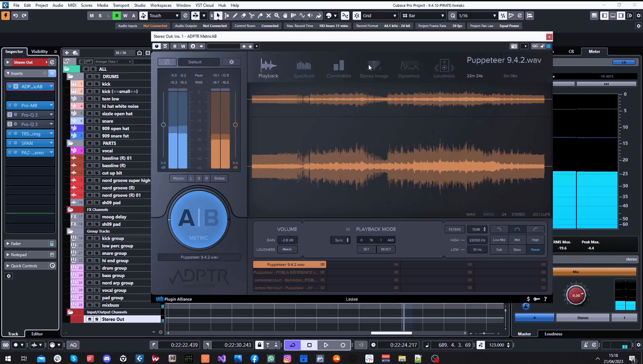Switch to the Editor tab

[x=37, y=334]
